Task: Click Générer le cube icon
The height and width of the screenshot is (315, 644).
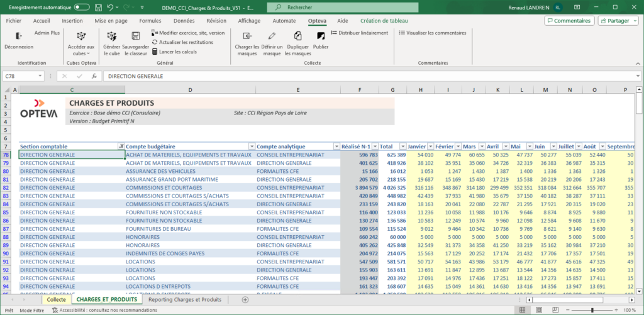Action: [111, 36]
